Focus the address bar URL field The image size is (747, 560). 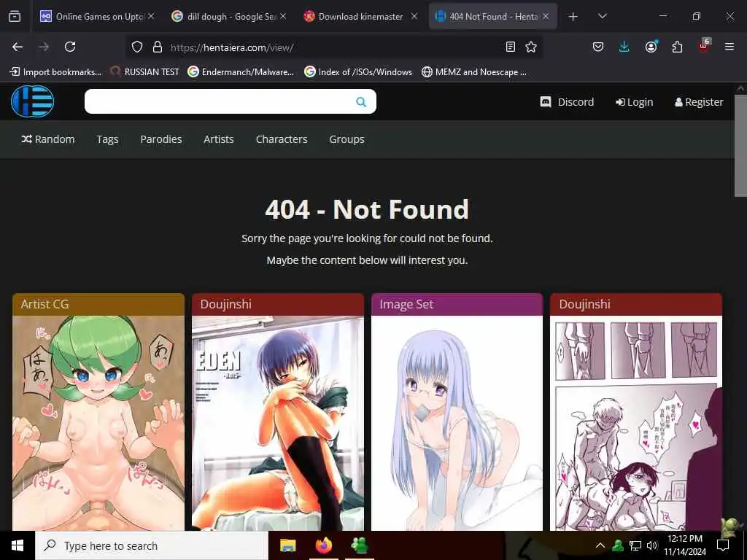(x=333, y=47)
